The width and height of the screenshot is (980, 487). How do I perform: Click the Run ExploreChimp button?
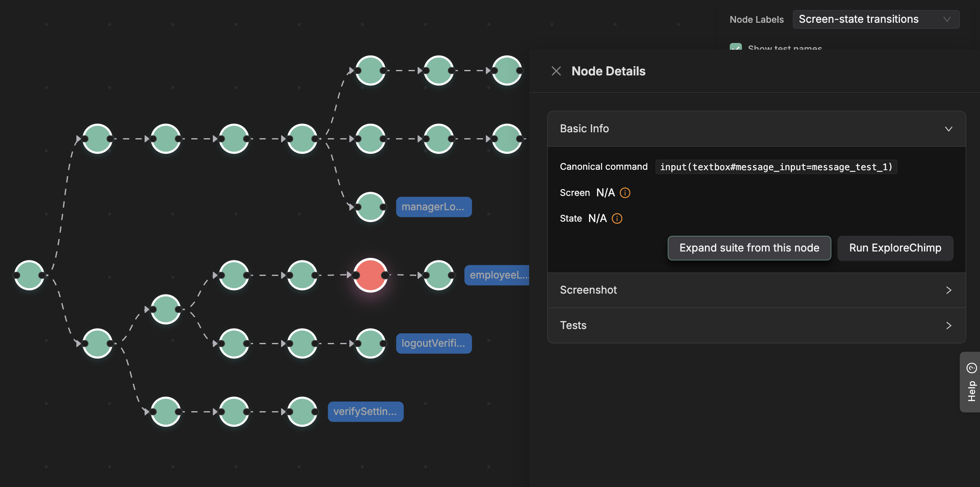tap(895, 248)
